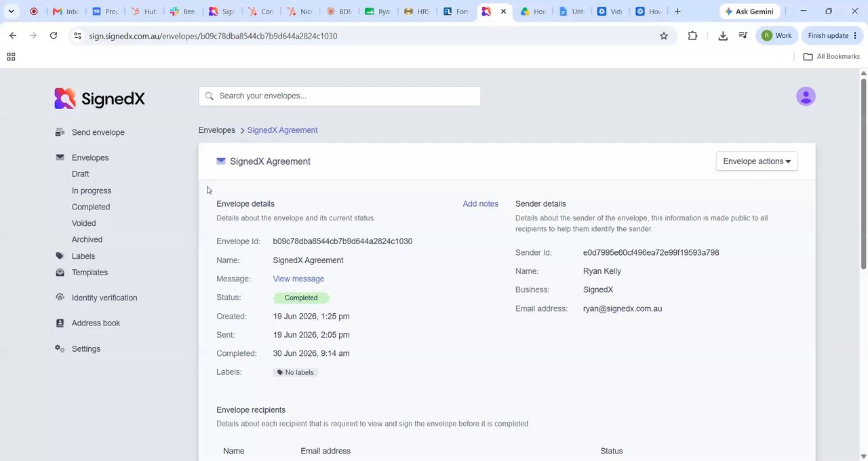
Task: Open the Labels section icon
Action: click(60, 256)
